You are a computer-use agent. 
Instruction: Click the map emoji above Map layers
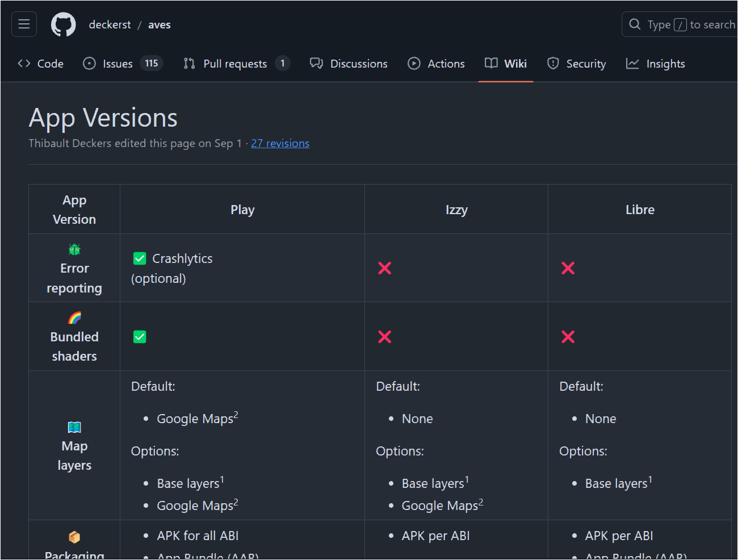pos(74,427)
